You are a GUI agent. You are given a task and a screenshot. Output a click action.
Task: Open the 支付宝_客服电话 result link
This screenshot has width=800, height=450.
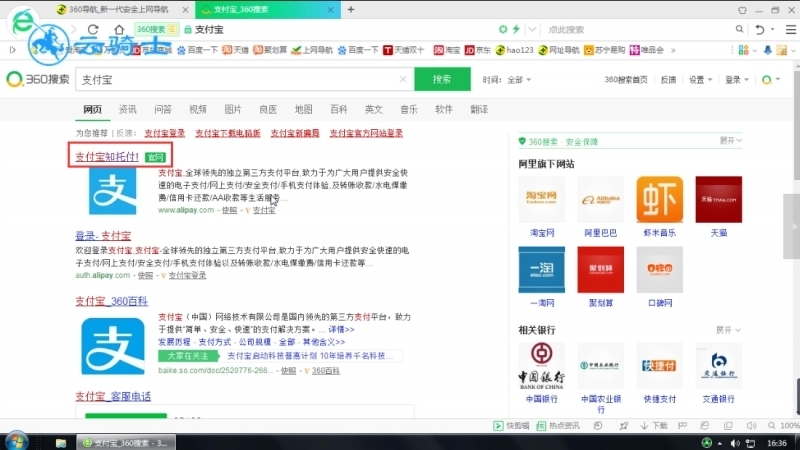[113, 396]
